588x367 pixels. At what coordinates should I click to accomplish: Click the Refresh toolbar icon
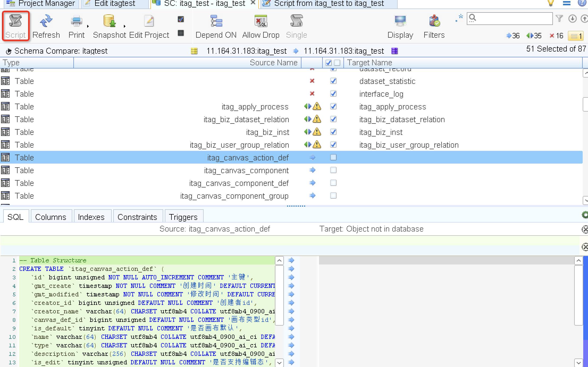click(x=46, y=21)
